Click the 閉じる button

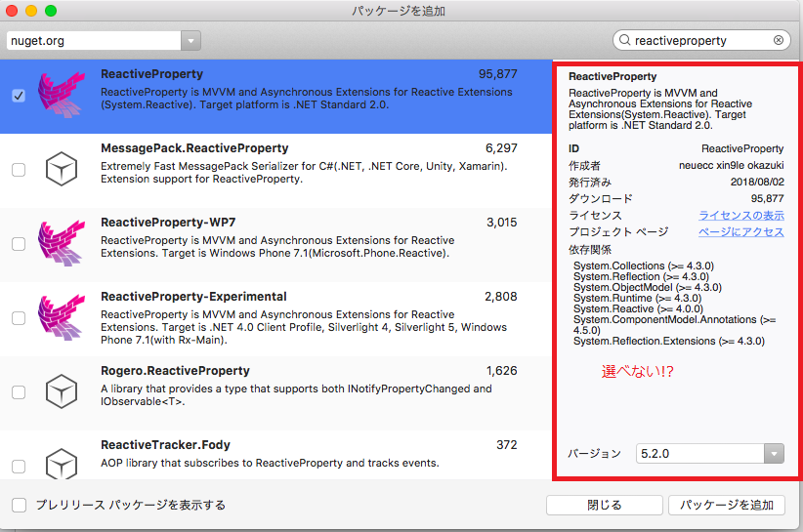(x=605, y=505)
